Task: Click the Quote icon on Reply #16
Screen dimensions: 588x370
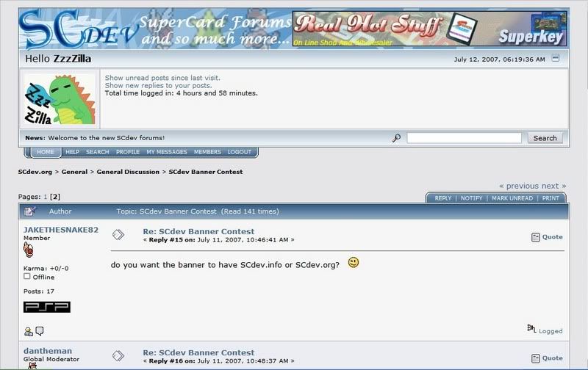Action: coord(536,358)
